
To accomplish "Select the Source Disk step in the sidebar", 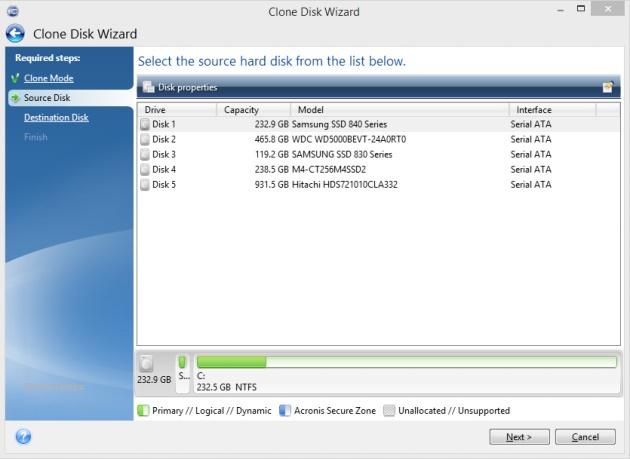I will tap(47, 98).
